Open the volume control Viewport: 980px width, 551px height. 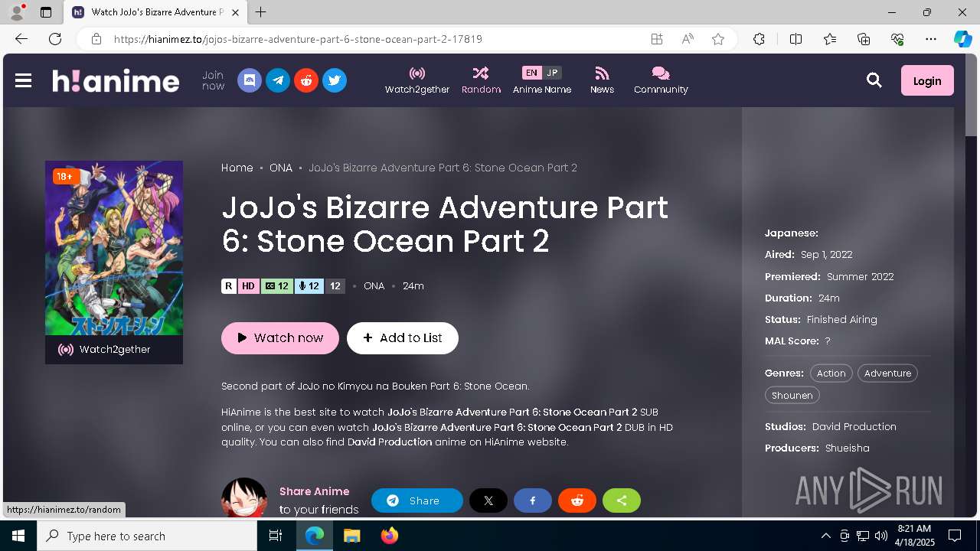[881, 536]
